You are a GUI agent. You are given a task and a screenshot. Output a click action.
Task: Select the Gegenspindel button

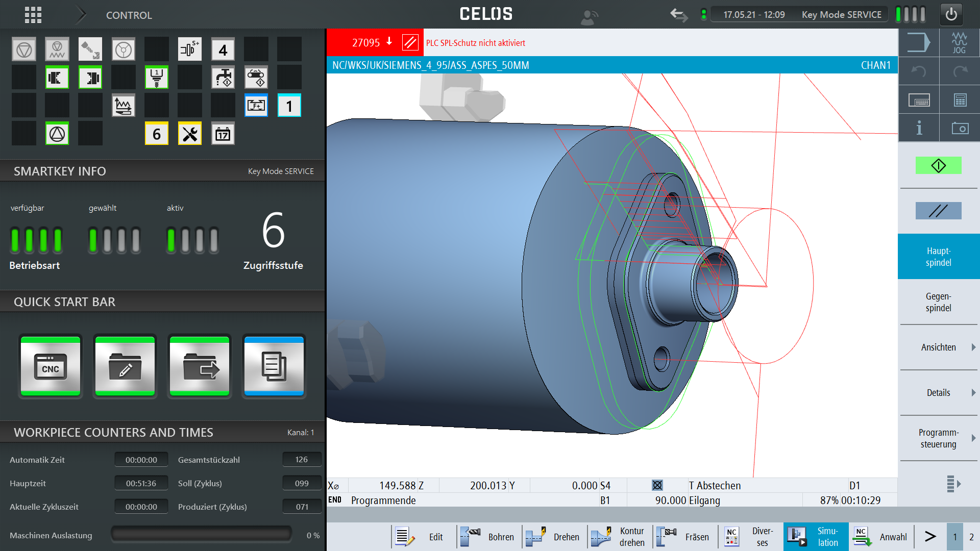pyautogui.click(x=938, y=302)
